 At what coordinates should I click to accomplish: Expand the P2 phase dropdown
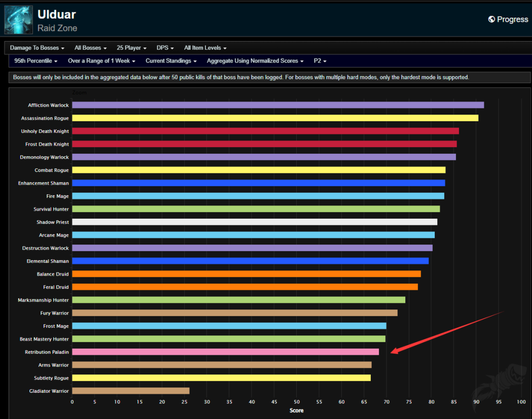point(320,61)
